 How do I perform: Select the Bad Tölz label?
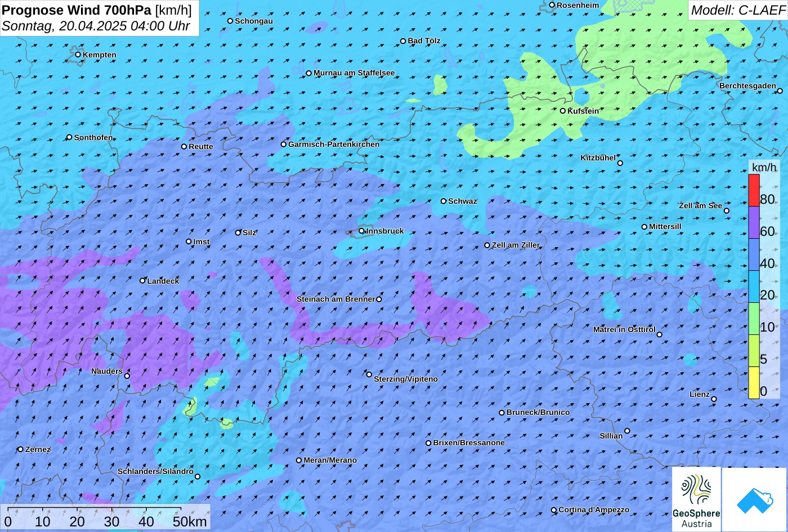coord(424,41)
